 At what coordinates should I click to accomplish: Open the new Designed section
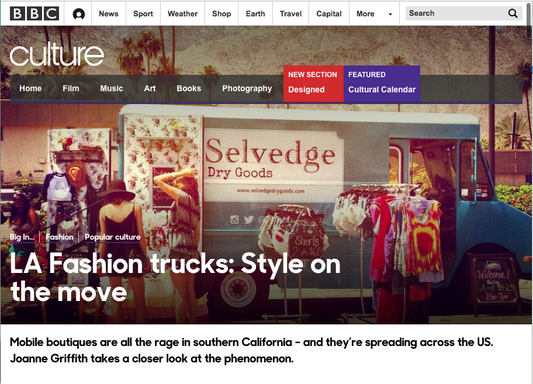(313, 84)
